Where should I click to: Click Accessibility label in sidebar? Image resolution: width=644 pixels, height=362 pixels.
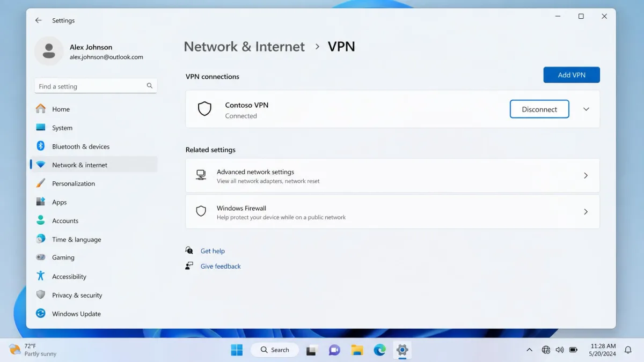(x=69, y=277)
